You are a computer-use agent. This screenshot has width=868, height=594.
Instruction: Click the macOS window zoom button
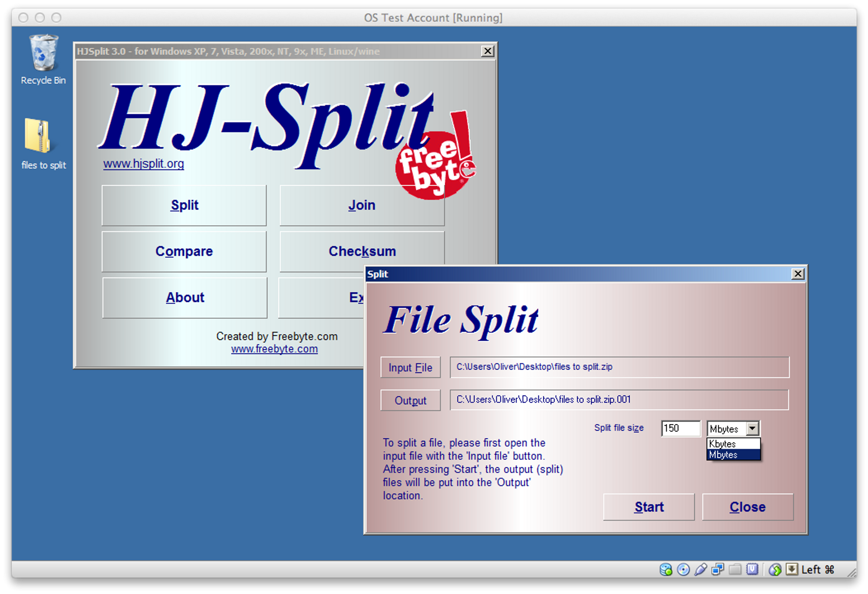click(56, 17)
